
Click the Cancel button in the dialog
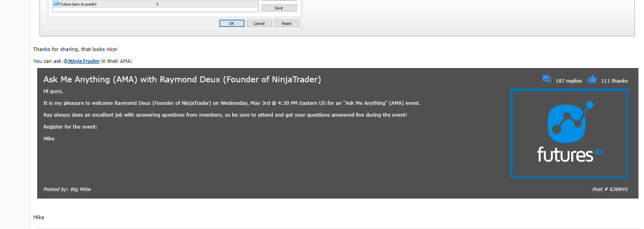pyautogui.click(x=259, y=23)
